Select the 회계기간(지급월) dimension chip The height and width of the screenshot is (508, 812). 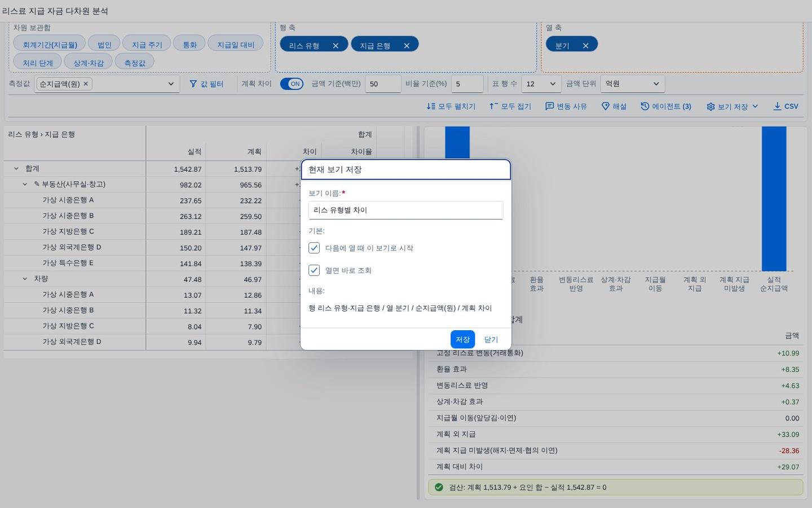50,45
